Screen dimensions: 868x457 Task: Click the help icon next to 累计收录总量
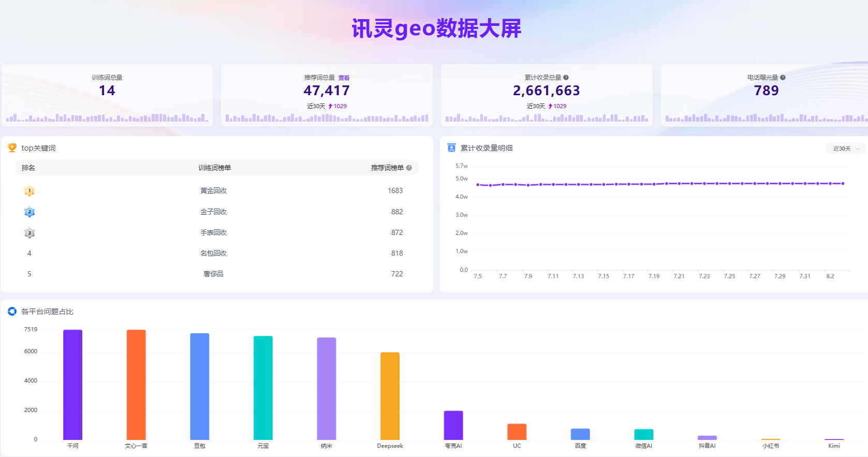click(x=566, y=78)
